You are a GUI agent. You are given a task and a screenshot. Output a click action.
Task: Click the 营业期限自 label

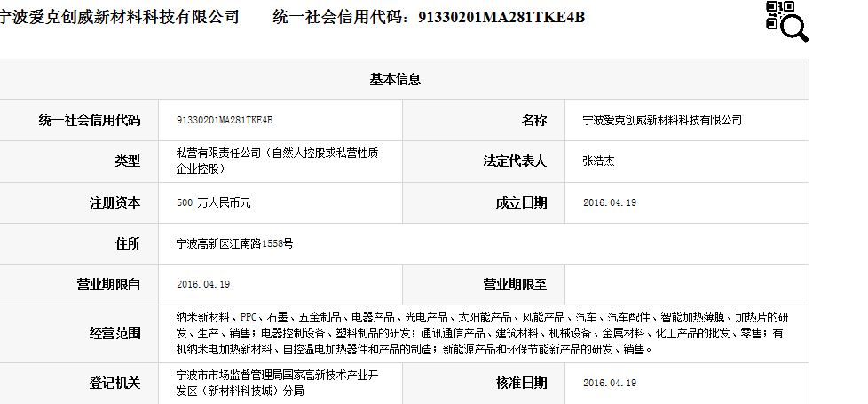108,285
